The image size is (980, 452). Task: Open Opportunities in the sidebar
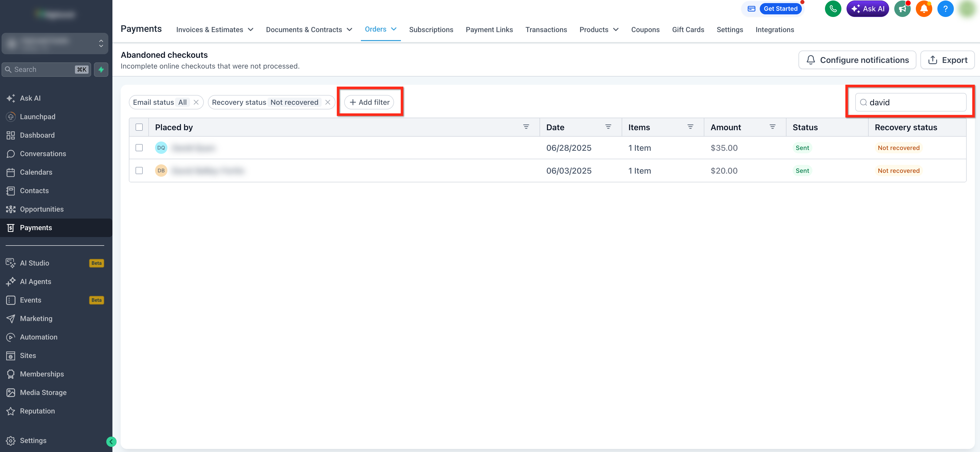coord(56,209)
